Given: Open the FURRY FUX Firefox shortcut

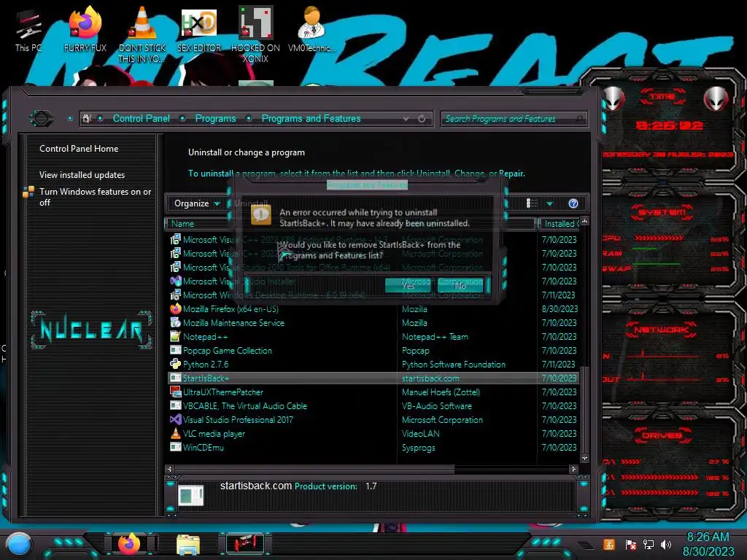Looking at the screenshot, I should 85,30.
